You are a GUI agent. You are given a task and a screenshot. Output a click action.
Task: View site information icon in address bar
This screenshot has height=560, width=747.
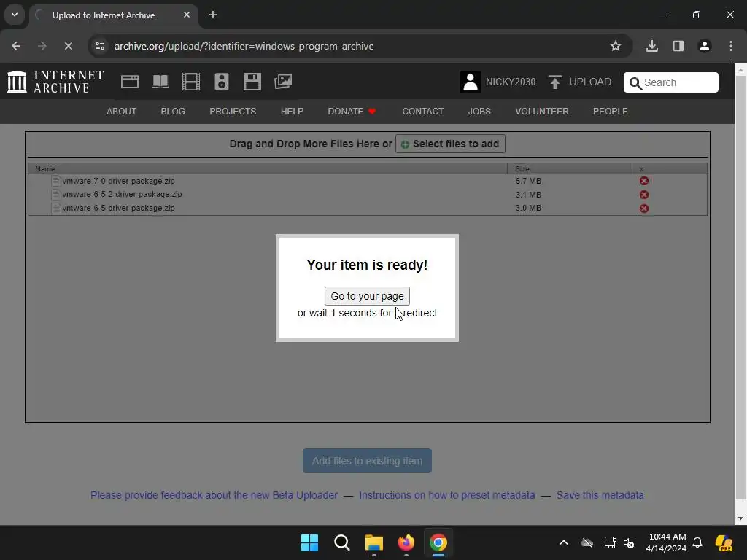pos(100,46)
